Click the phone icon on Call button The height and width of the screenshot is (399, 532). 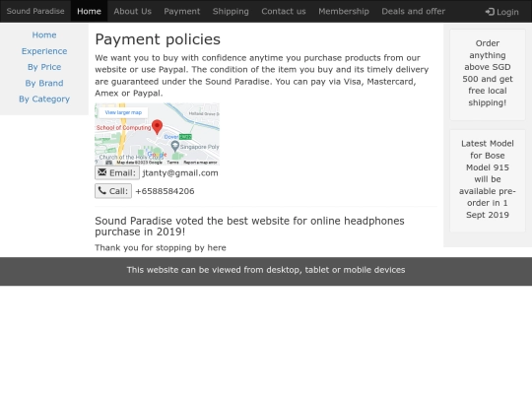click(x=101, y=190)
